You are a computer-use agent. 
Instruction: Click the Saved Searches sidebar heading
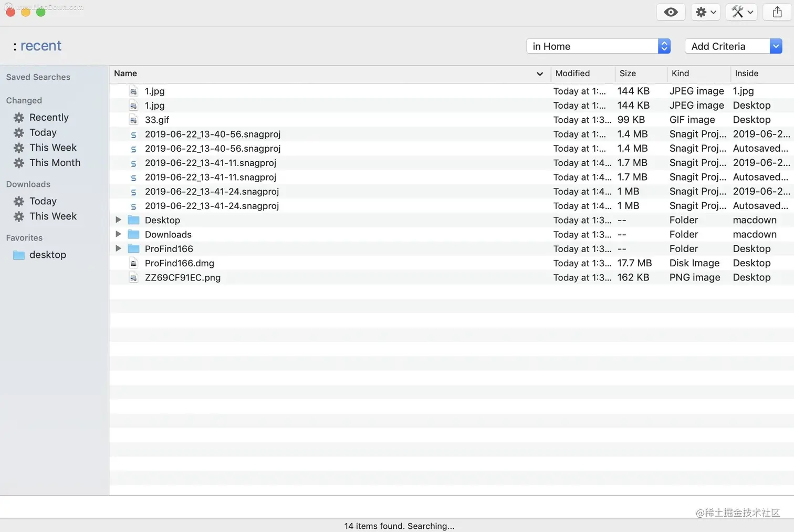click(38, 77)
